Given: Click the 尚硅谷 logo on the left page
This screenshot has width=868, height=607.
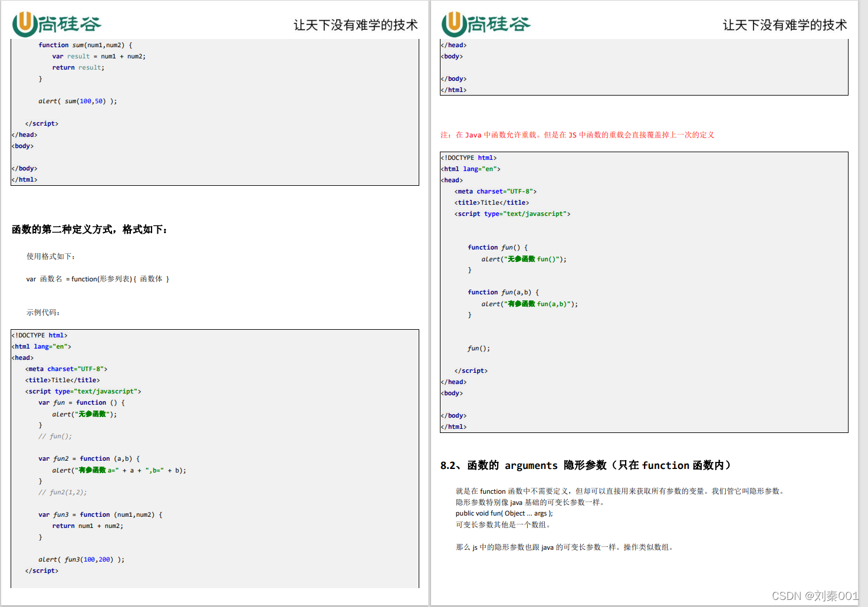Looking at the screenshot, I should click(57, 24).
